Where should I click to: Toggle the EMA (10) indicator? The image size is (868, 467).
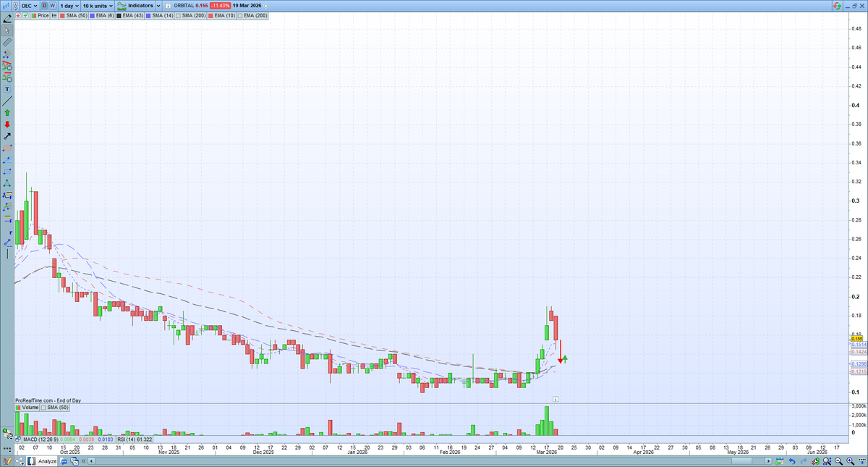coord(221,16)
